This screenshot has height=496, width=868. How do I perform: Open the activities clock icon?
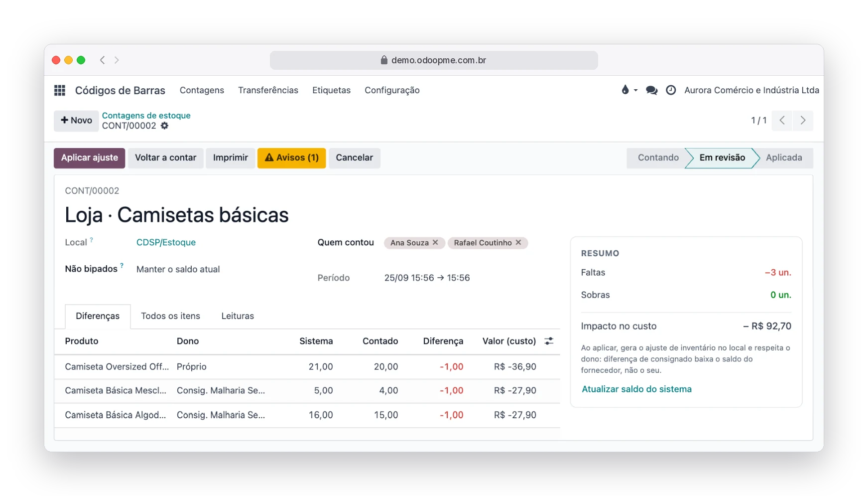tap(671, 90)
